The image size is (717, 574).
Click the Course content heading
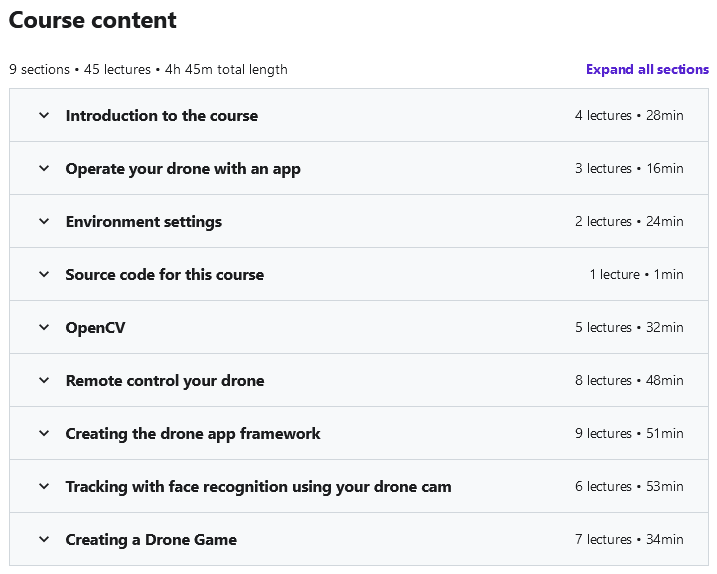point(92,20)
